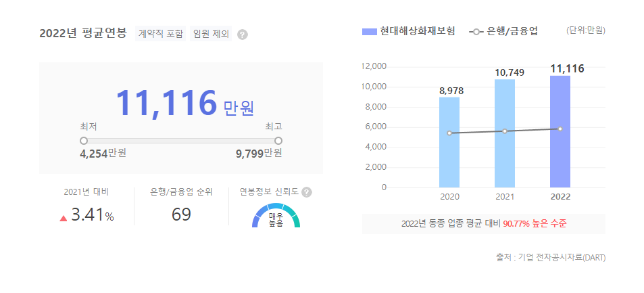Click the 11,116 만원 average salary figure

click(x=185, y=103)
